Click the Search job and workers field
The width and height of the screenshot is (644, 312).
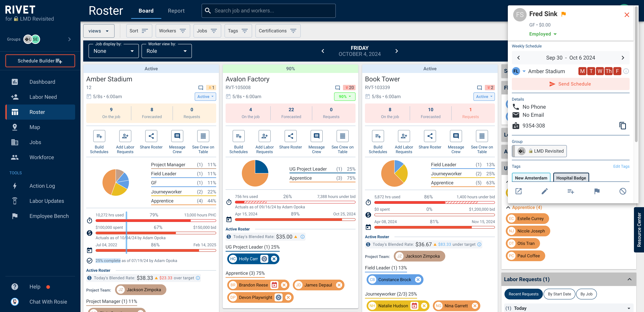click(x=269, y=11)
